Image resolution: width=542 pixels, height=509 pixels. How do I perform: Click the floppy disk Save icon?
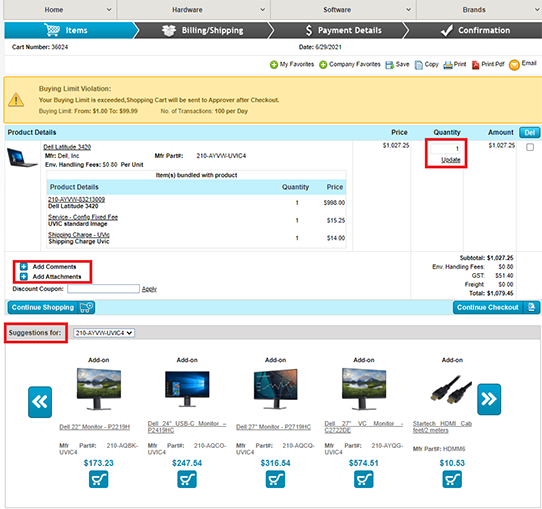click(389, 65)
